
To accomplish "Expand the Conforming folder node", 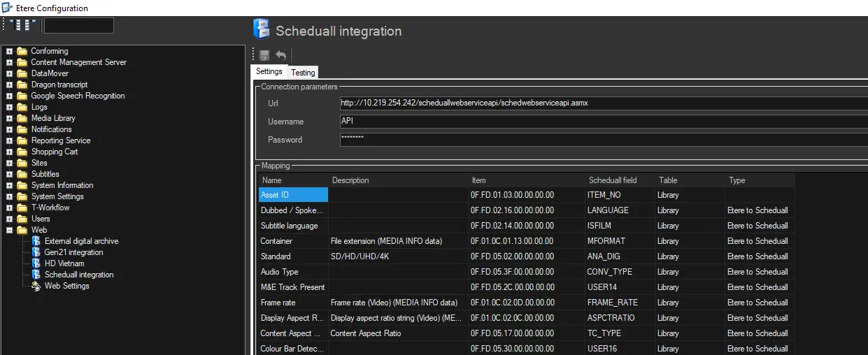I will click(x=10, y=51).
